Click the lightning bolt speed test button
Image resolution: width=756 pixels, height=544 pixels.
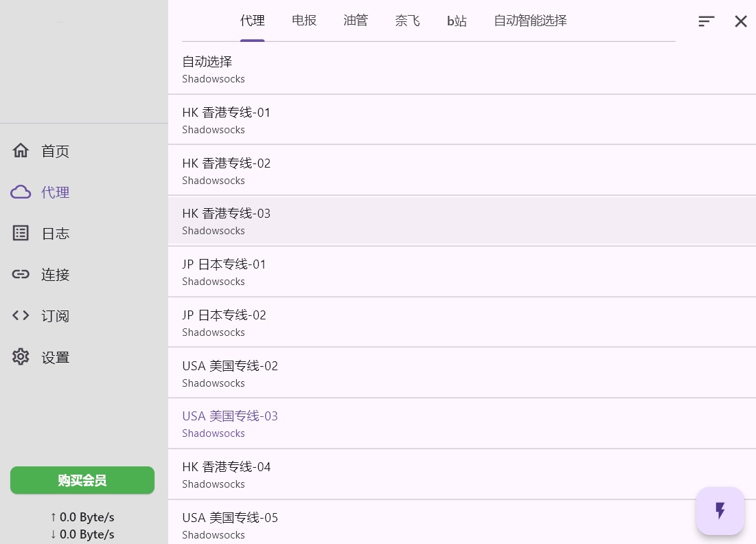720,511
